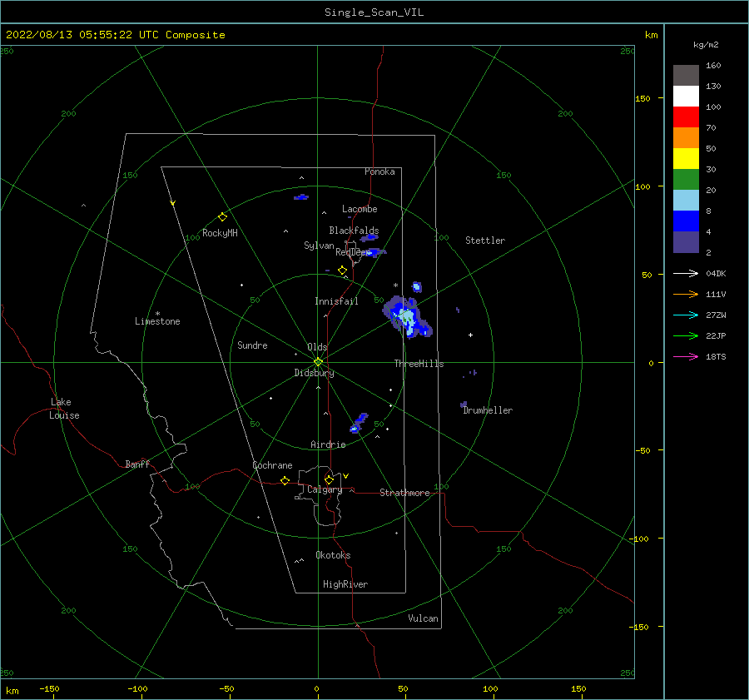
Task: Click the 18TS legend label
Action: [x=716, y=357]
